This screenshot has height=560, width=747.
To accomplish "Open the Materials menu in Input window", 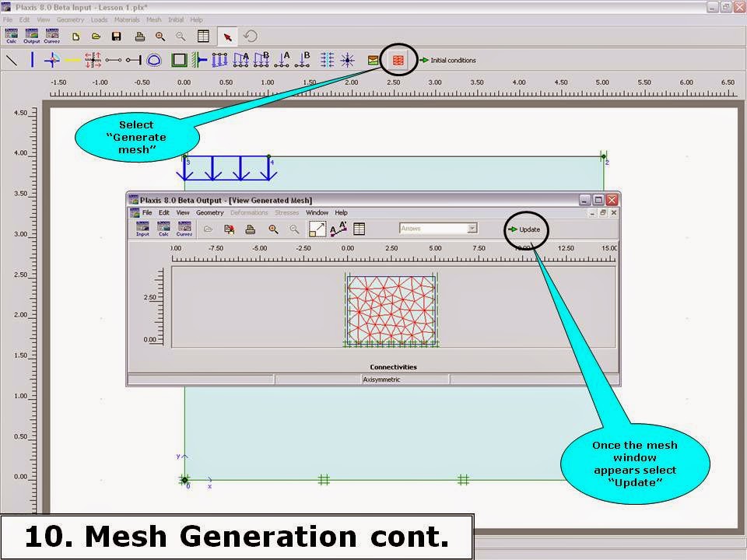I will pyautogui.click(x=127, y=19).
